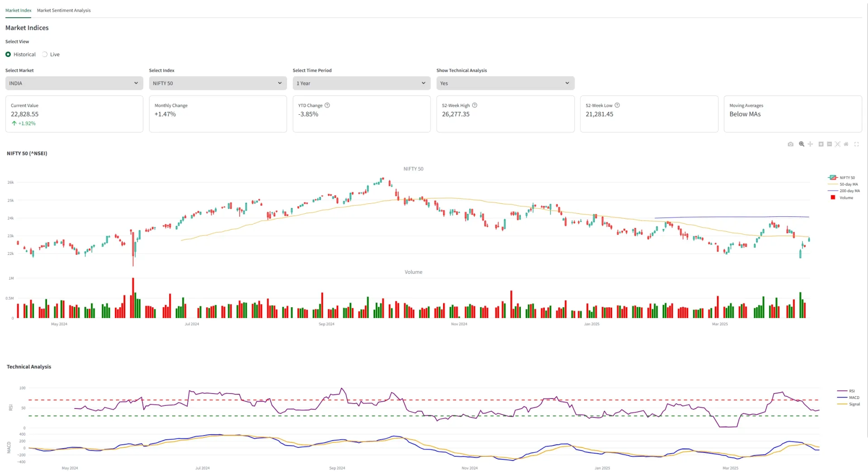Screen dimensions: 868x474
Task: Open the Select Market dropdown showing INDIA
Action: [x=74, y=83]
